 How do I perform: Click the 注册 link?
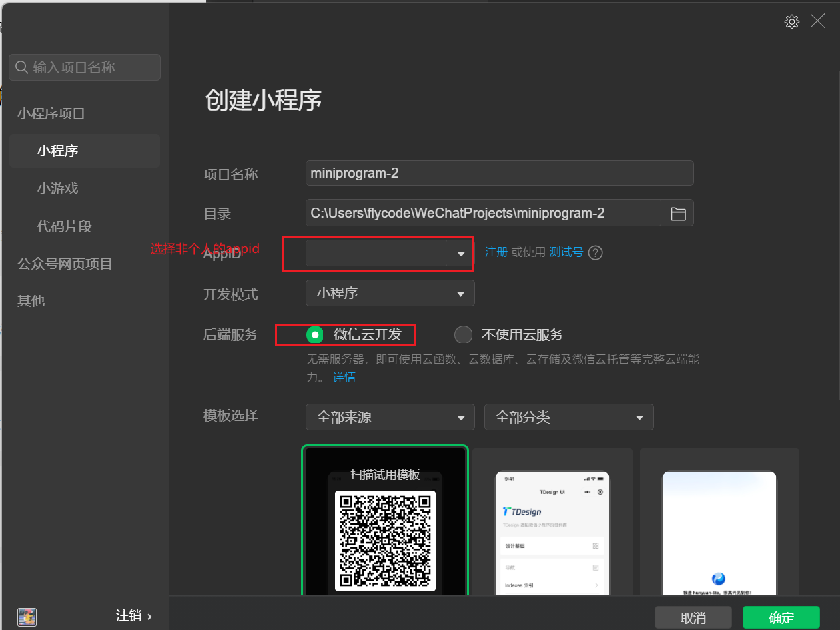(496, 252)
